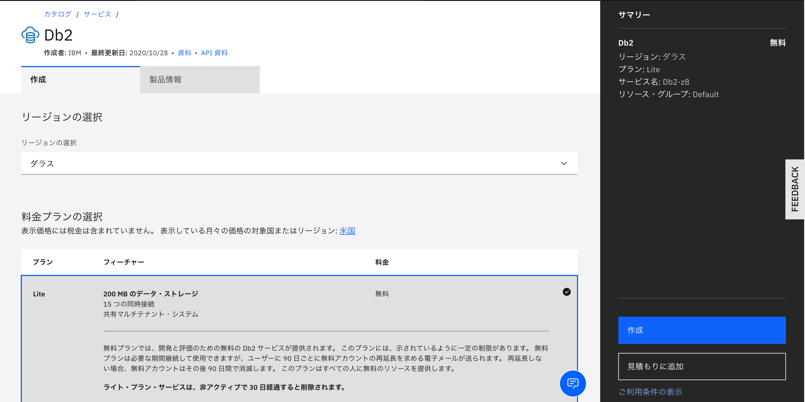Open the ダラス region selection box
The height and width of the screenshot is (402, 805).
299,163
